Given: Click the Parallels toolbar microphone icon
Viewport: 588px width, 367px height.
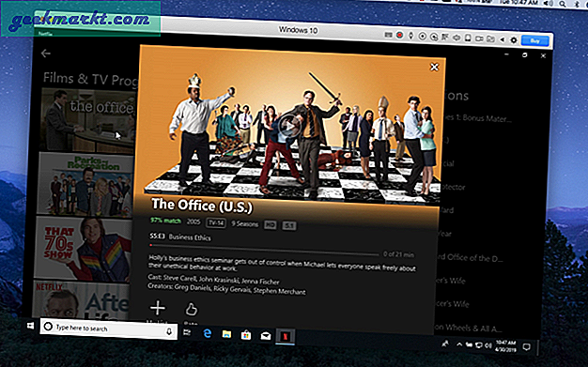Looking at the screenshot, I should pos(411,36).
